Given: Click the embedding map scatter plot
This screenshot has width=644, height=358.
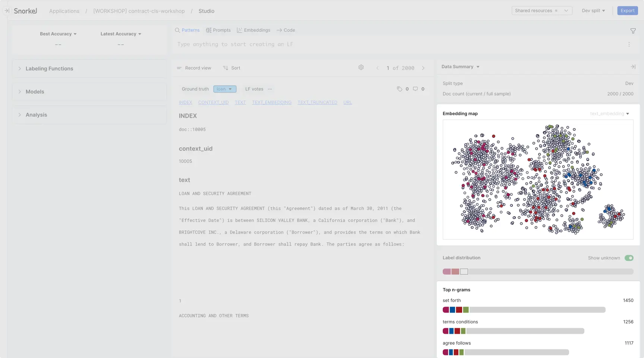Looking at the screenshot, I should click(538, 180).
